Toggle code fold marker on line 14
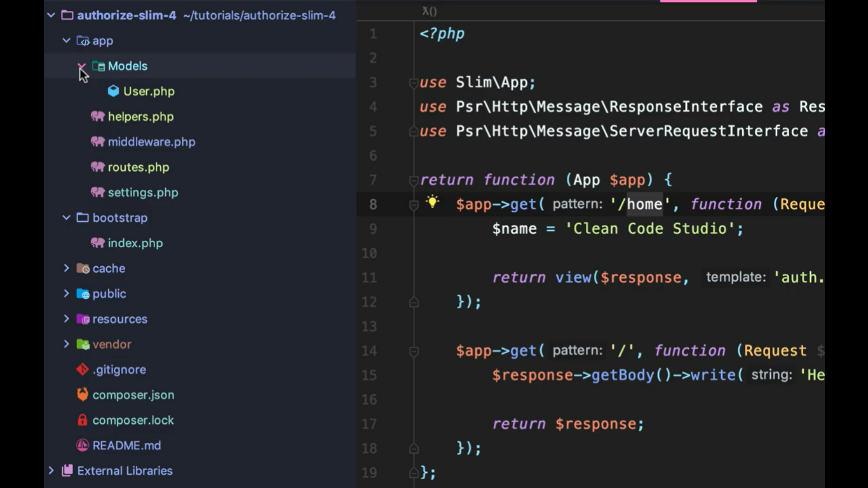This screenshot has width=868, height=488. click(414, 351)
